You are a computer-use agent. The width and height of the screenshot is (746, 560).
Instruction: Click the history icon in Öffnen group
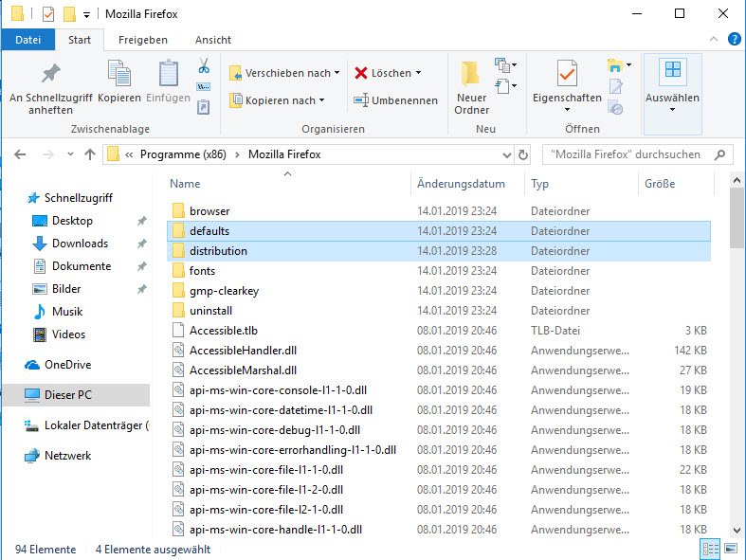pyautogui.click(x=615, y=107)
